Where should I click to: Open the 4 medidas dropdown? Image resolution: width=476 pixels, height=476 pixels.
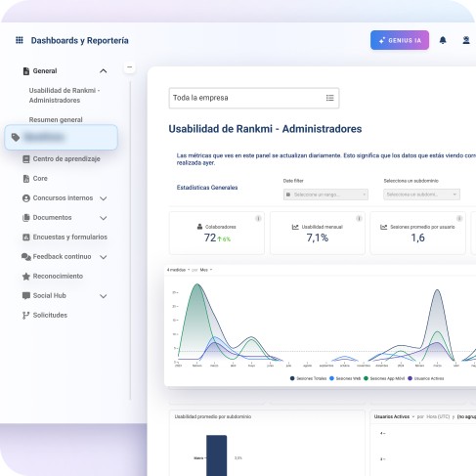tap(178, 270)
